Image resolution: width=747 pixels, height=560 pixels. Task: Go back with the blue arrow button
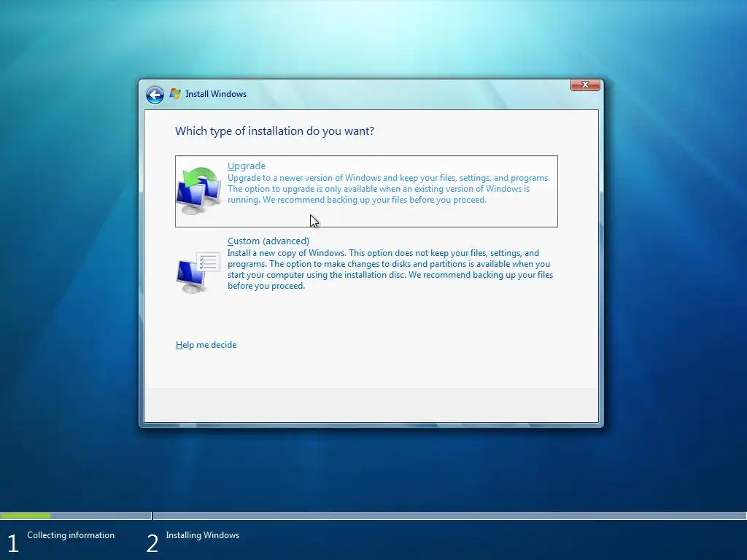(155, 95)
